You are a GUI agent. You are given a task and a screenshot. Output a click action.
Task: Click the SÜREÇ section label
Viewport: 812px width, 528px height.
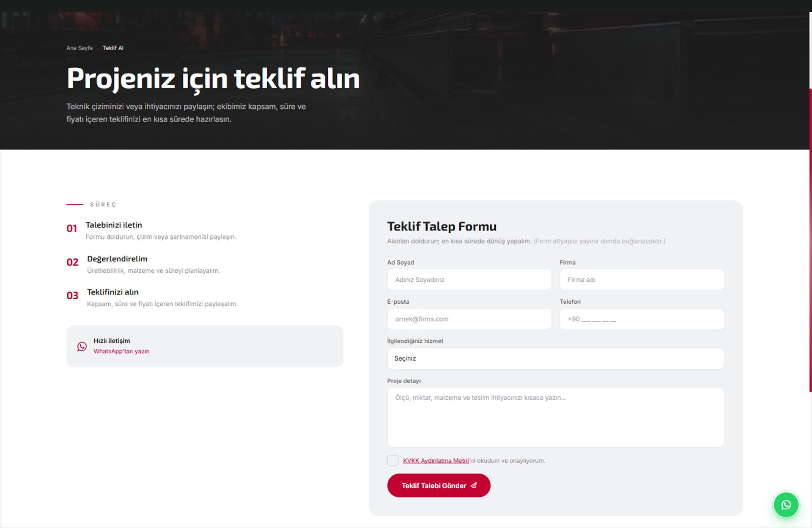coord(103,204)
